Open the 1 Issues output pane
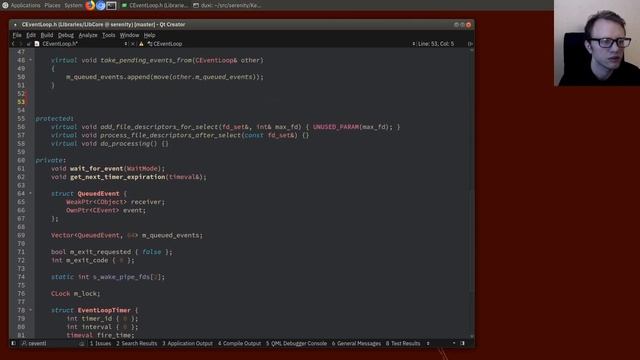The height and width of the screenshot is (360, 640). (x=100, y=343)
